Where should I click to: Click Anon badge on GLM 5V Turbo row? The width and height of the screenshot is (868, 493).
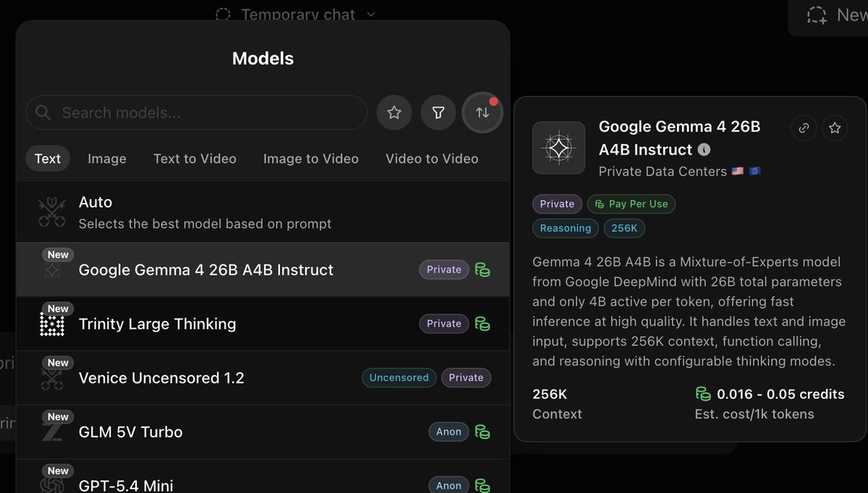pyautogui.click(x=448, y=432)
